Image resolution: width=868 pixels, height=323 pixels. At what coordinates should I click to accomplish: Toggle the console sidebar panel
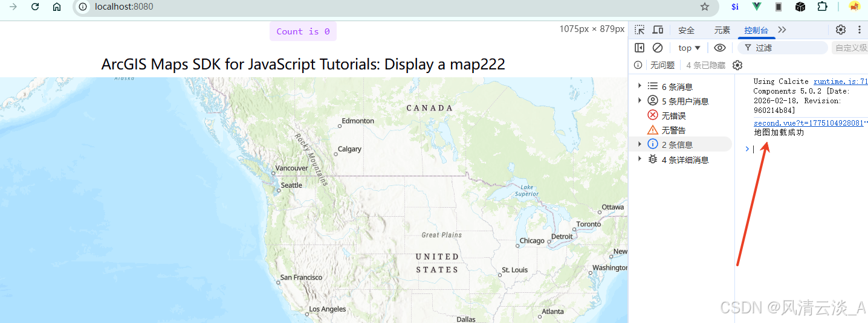[x=640, y=48]
